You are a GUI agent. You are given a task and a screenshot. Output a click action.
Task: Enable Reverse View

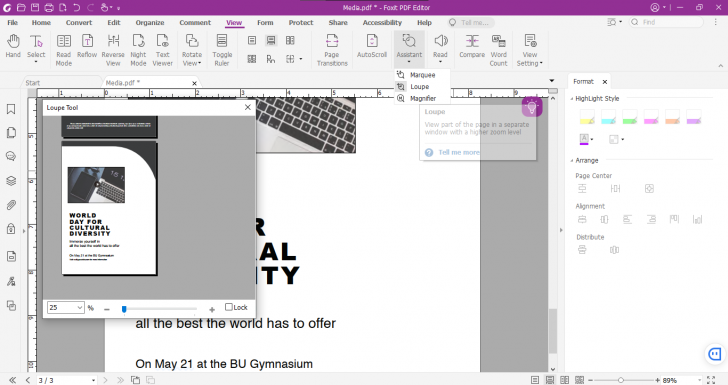113,50
